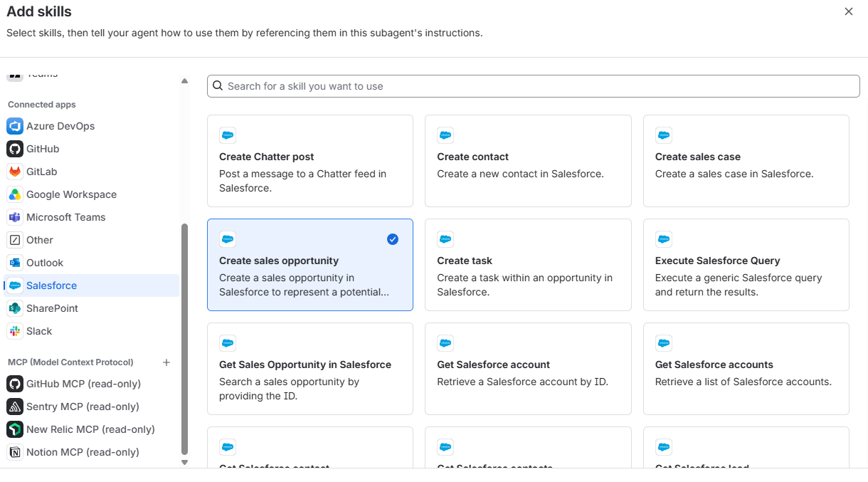
Task: Click the GitLab fox icon
Action: pyautogui.click(x=15, y=172)
